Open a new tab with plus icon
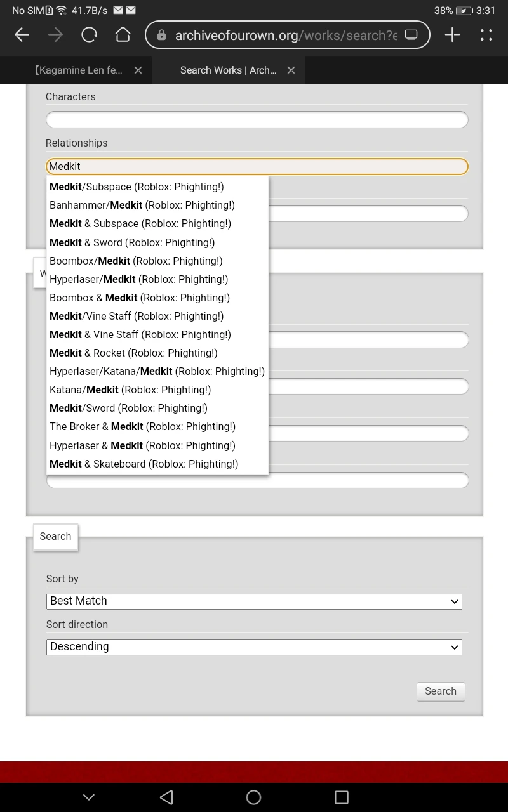 [x=452, y=35]
